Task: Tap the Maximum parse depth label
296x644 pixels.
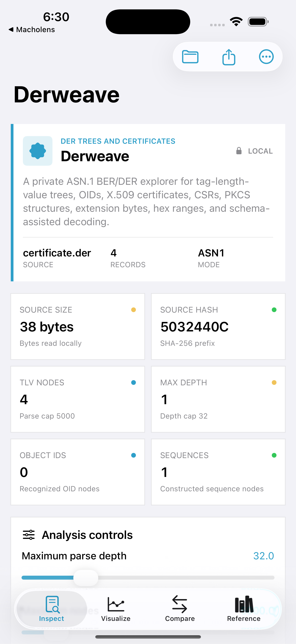Action: tap(74, 556)
